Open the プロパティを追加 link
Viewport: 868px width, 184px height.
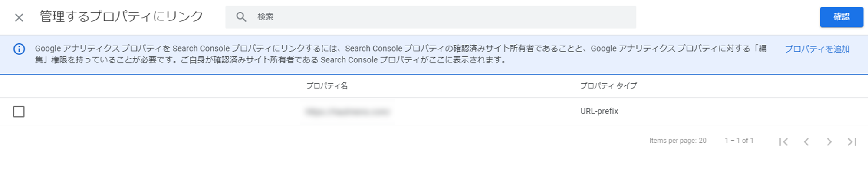(817, 49)
